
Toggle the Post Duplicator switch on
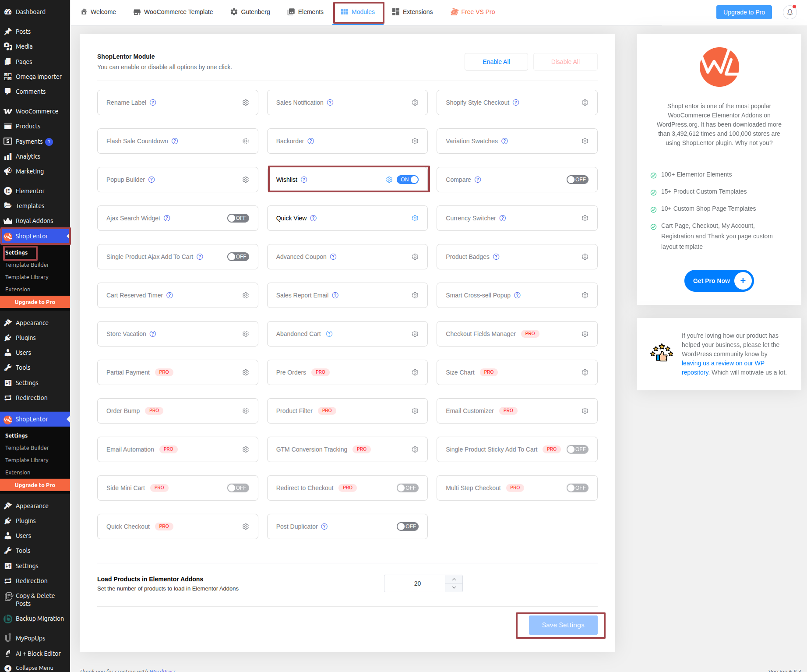pos(408,527)
